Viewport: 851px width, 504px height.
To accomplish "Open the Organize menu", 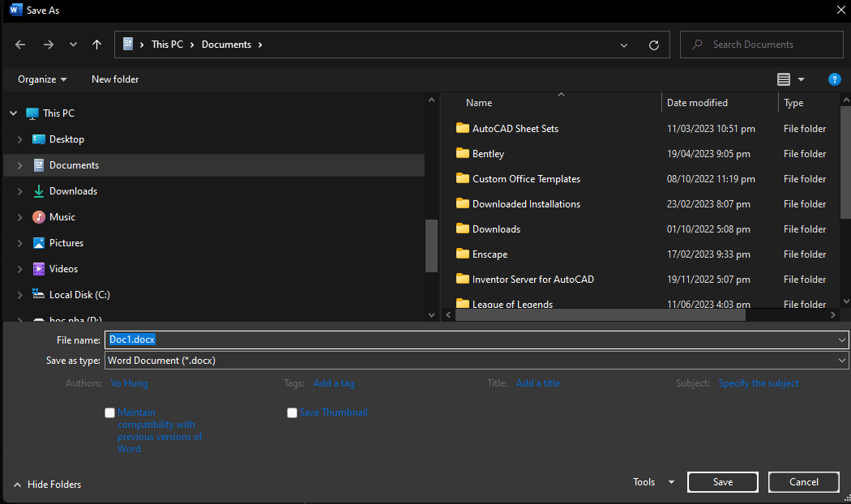I will (42, 79).
